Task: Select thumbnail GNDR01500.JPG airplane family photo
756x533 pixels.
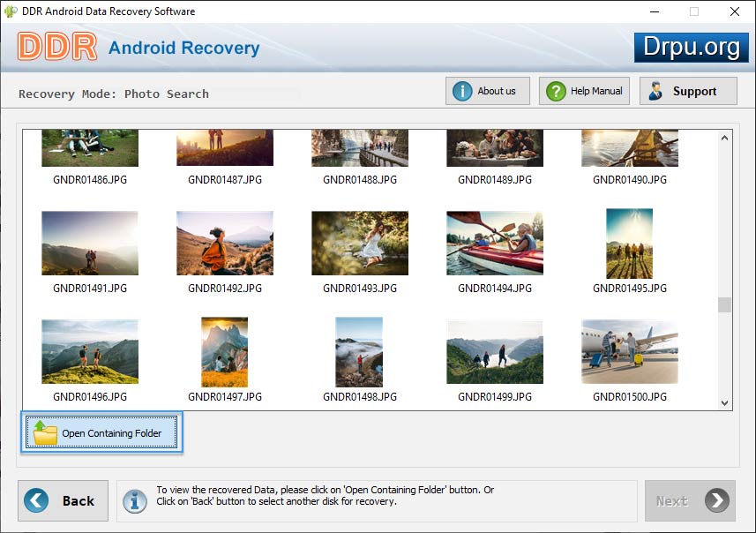Action: click(x=630, y=351)
